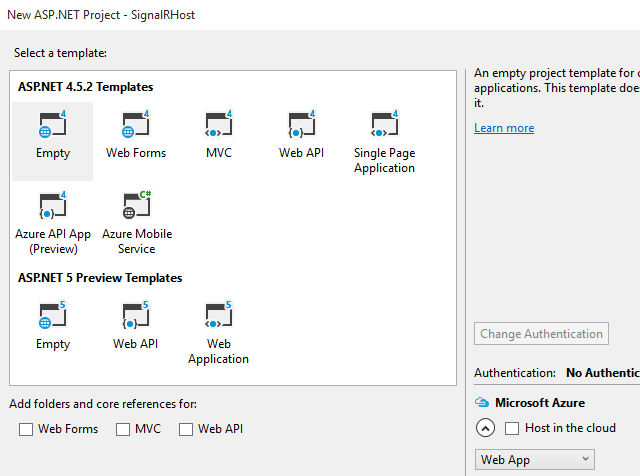Click the Microsoft Azure cloud icon

click(482, 403)
